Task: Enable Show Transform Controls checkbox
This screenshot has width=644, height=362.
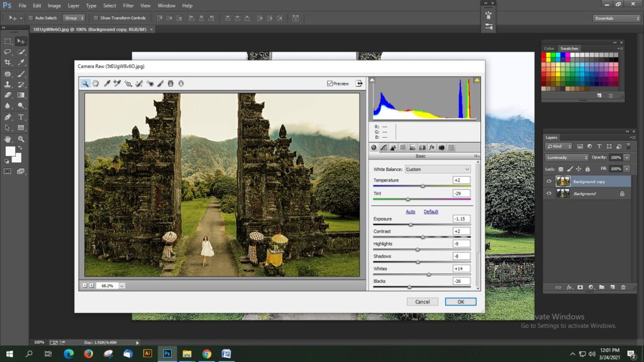Action: [x=96, y=18]
